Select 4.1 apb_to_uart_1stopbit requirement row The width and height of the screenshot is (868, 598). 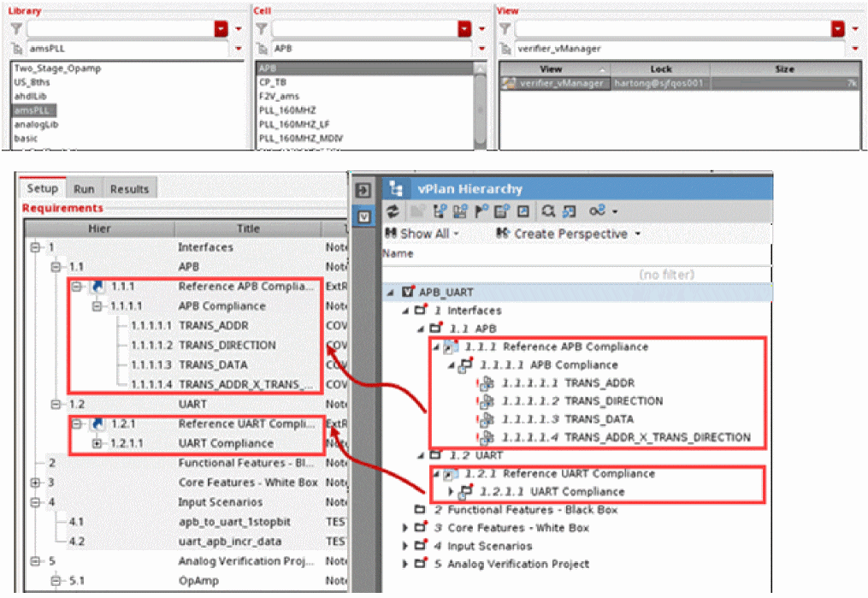tap(186, 522)
